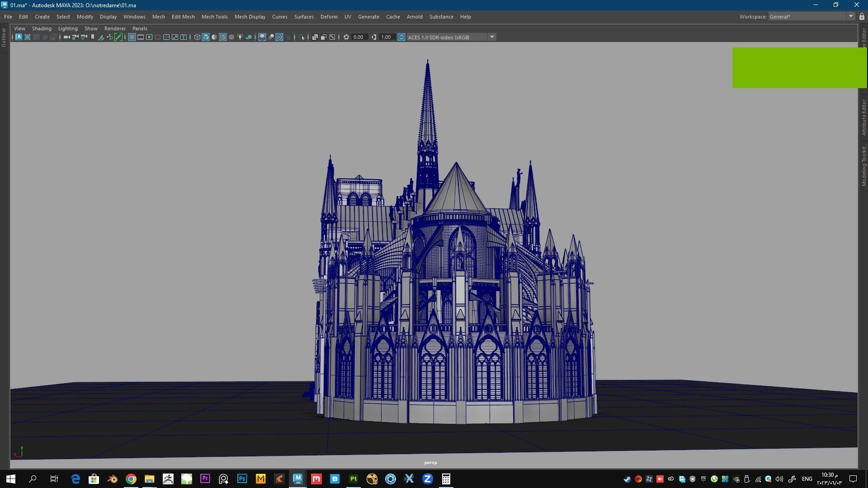Click the camera Bookmarks icon

coord(93,37)
